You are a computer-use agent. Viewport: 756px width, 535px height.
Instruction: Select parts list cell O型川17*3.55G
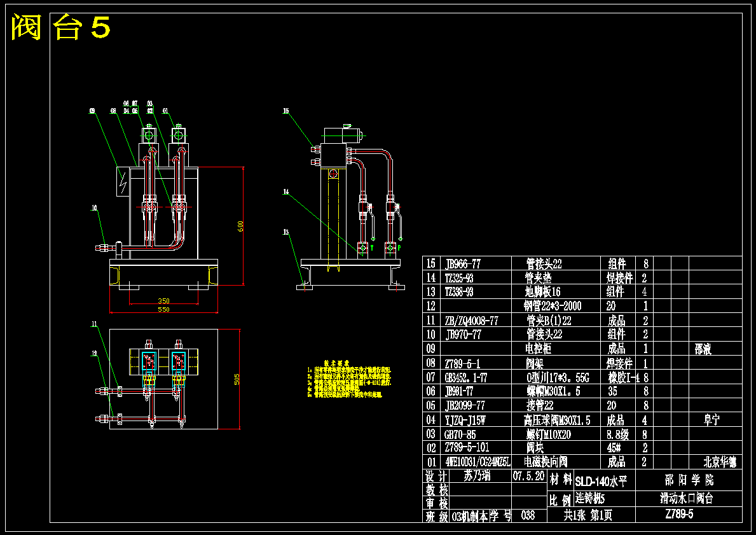point(558,377)
